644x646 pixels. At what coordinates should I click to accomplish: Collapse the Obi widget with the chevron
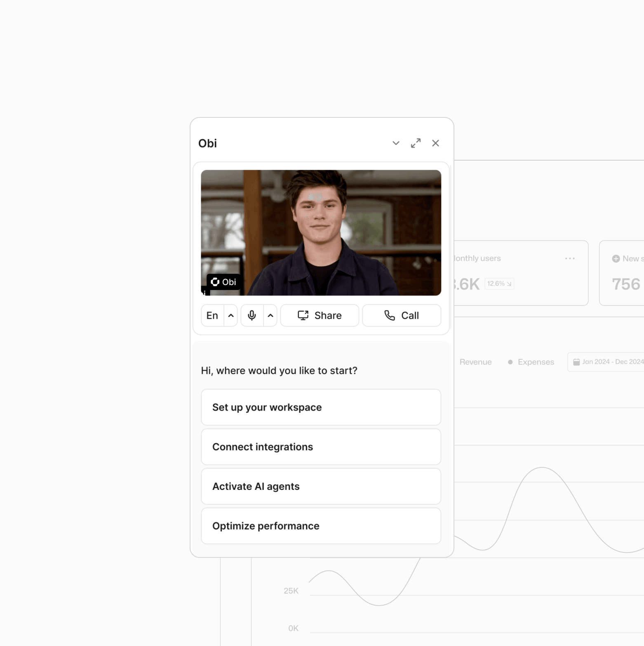(396, 143)
